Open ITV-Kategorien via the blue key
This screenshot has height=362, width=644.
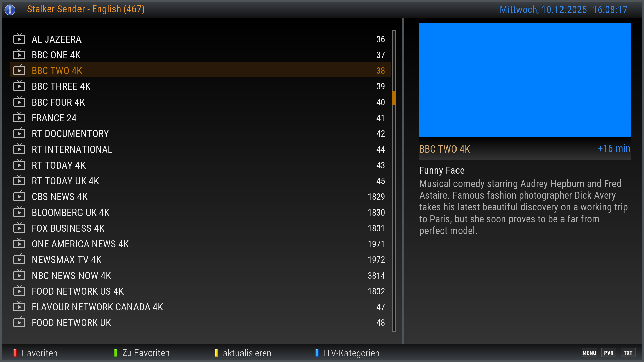point(317,353)
